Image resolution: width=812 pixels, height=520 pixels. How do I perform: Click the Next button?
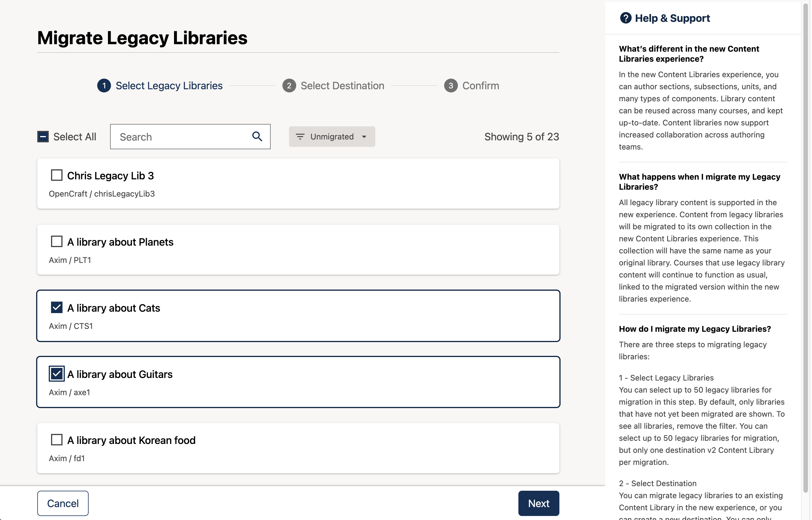pyautogui.click(x=538, y=503)
